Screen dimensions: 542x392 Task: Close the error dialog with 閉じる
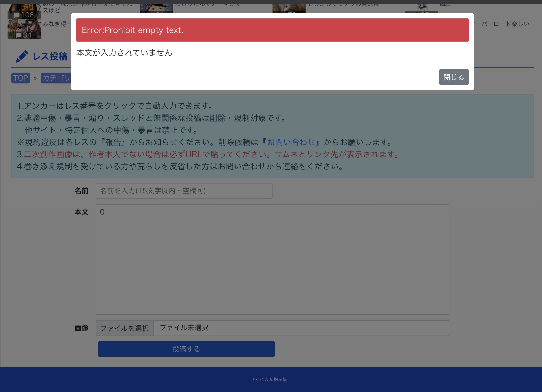coord(453,77)
